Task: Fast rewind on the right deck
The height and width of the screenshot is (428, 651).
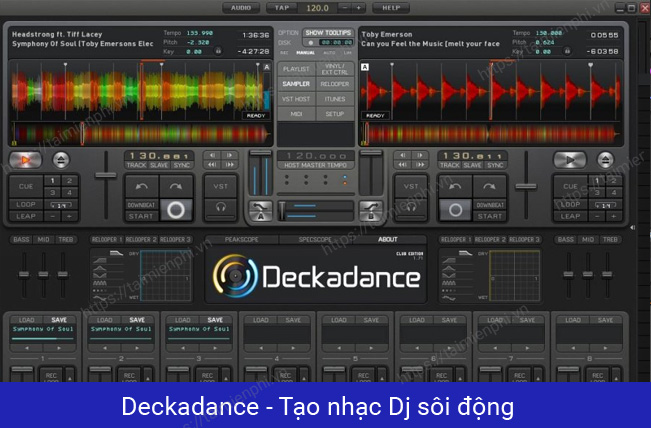Action: tap(402, 165)
